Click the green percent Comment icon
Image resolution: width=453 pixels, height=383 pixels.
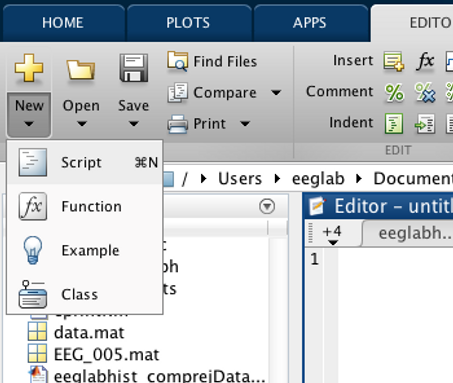394,92
